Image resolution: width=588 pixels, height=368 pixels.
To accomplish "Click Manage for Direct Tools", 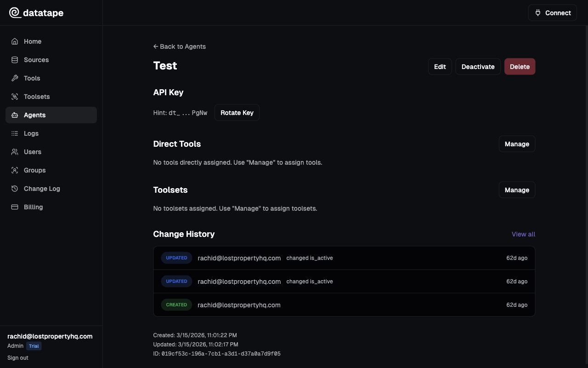I will click(x=517, y=144).
